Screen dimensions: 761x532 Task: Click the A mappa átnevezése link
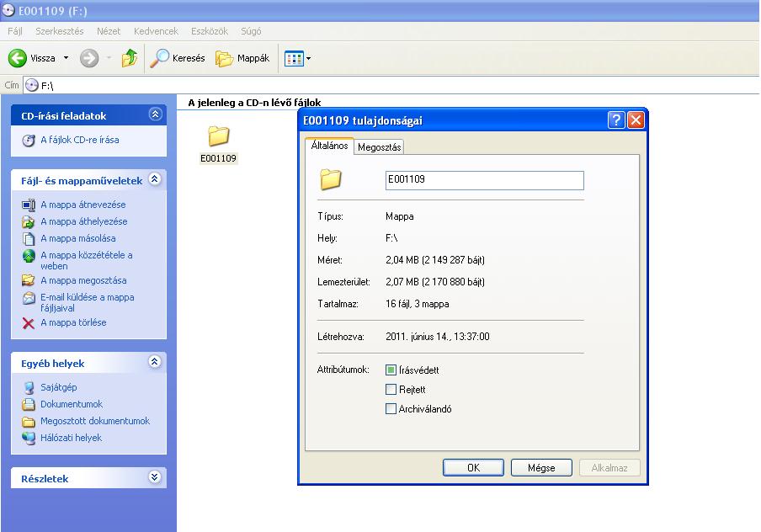pos(83,205)
